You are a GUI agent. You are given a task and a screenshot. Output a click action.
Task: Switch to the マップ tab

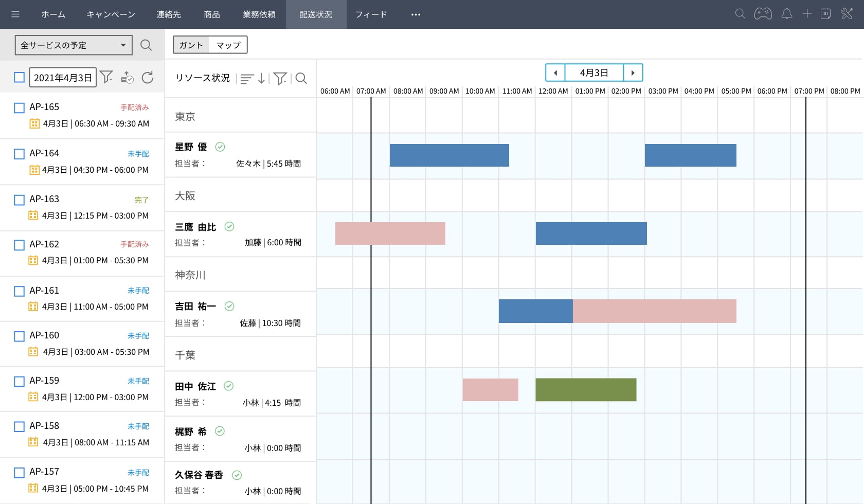point(228,45)
